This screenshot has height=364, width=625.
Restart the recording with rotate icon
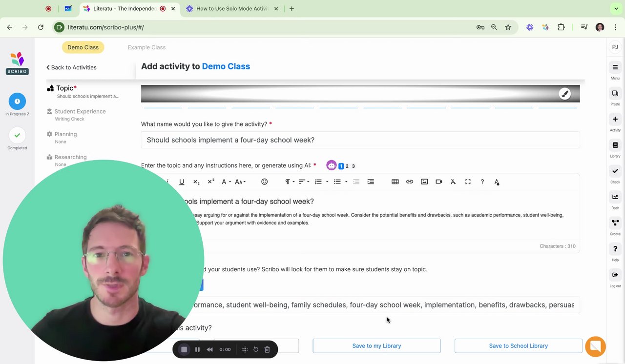click(255, 349)
